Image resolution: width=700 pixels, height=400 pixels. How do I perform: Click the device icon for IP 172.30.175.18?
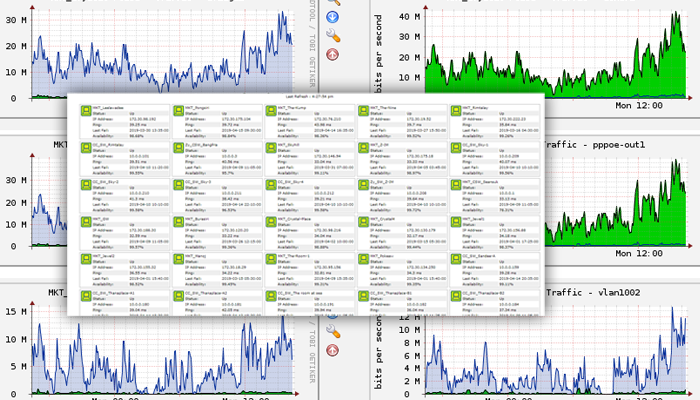coord(363,148)
